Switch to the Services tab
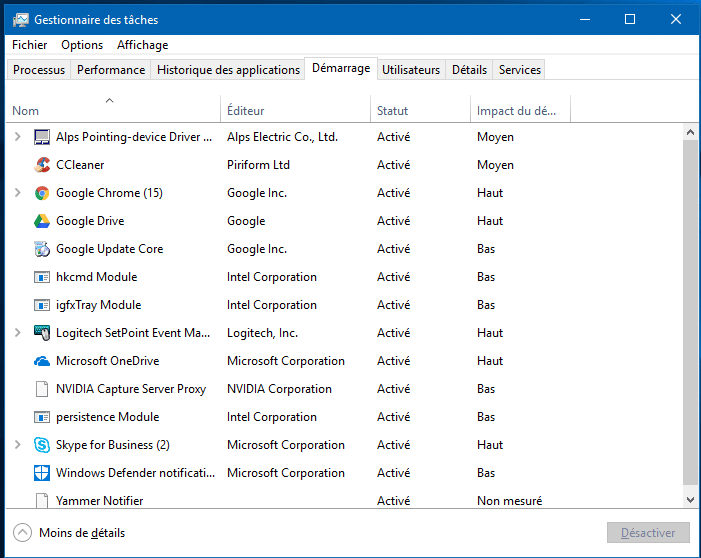This screenshot has width=701, height=558. (x=519, y=70)
